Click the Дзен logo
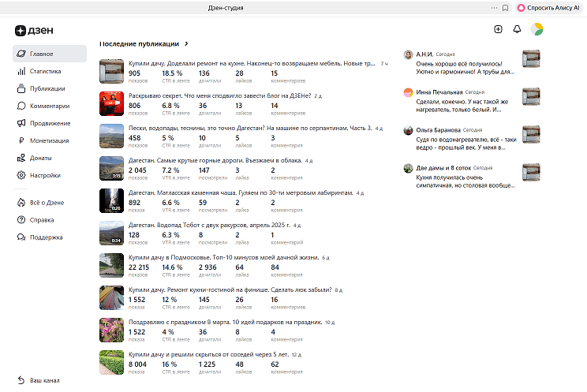This screenshot has width=587, height=392. coord(34,30)
